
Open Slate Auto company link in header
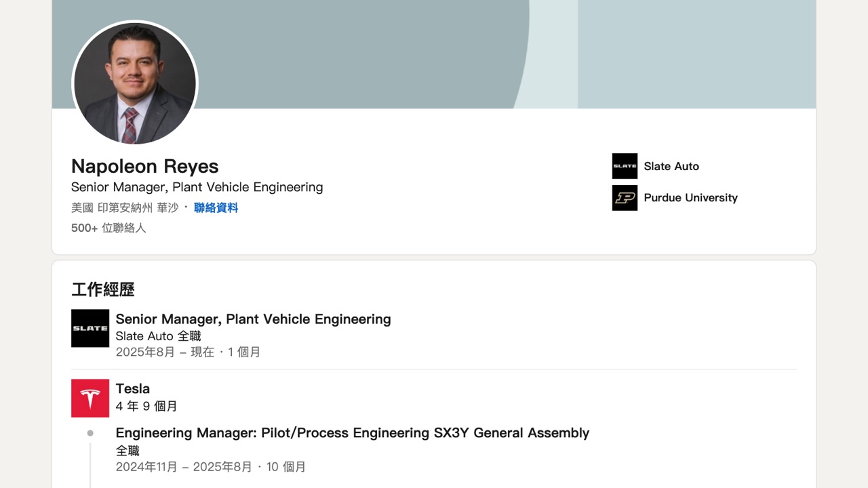671,166
